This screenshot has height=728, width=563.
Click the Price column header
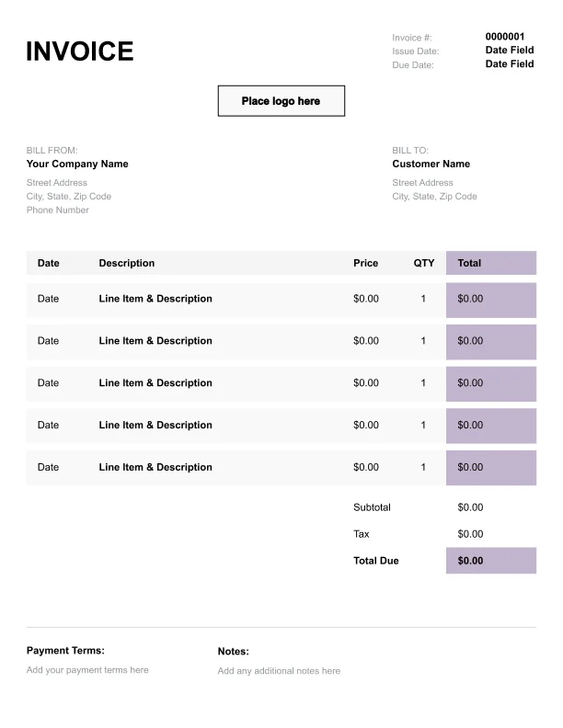pyautogui.click(x=365, y=263)
